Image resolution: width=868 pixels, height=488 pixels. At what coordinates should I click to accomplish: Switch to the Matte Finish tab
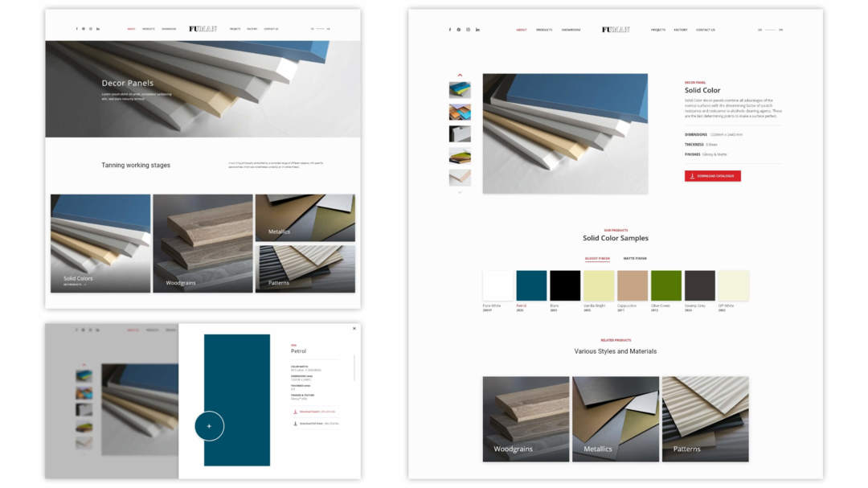635,259
